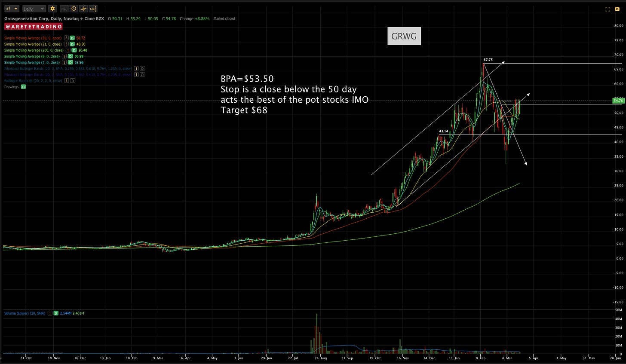Image resolution: width=626 pixels, height=364 pixels.
Task: Click the 8. Feb date axis label
Action: (481, 358)
